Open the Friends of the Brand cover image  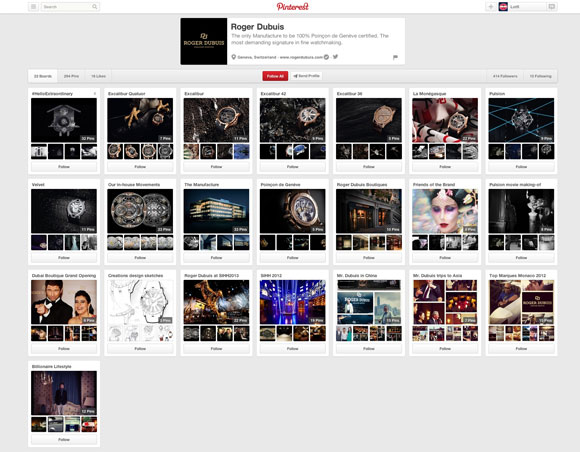pos(445,211)
